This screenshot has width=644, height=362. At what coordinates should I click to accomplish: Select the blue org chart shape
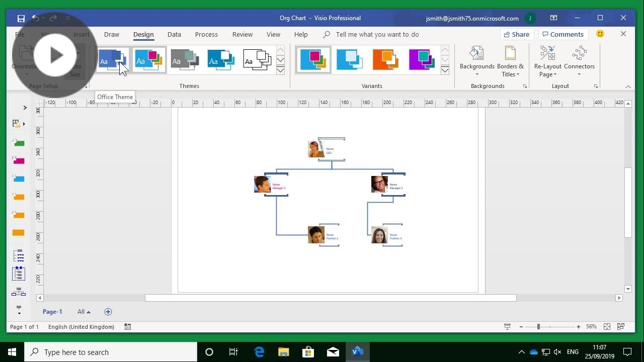pos(19,178)
